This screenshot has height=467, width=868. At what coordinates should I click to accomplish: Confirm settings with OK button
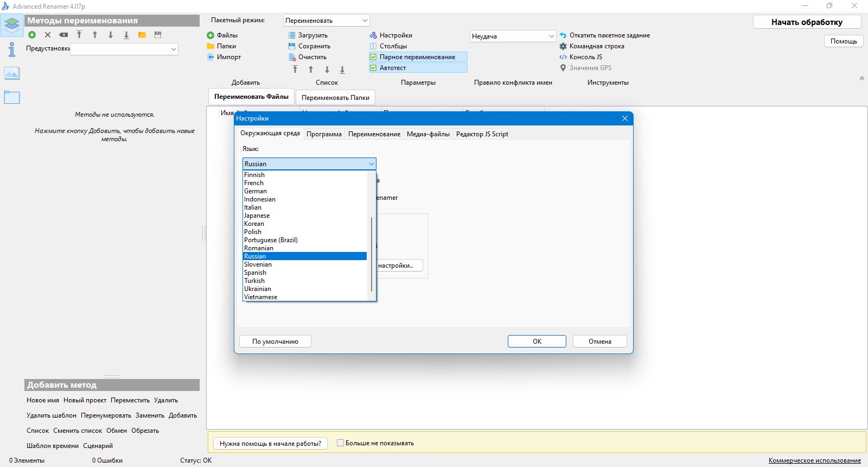(537, 342)
